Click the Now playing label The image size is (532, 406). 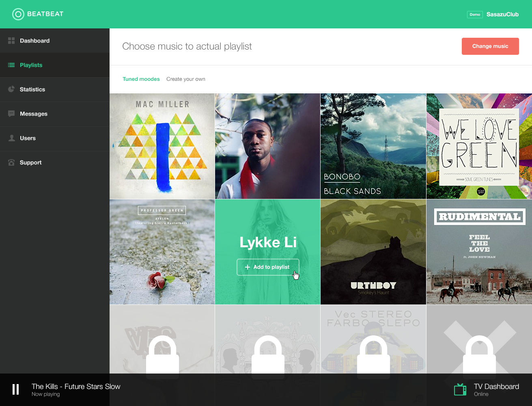(x=46, y=394)
